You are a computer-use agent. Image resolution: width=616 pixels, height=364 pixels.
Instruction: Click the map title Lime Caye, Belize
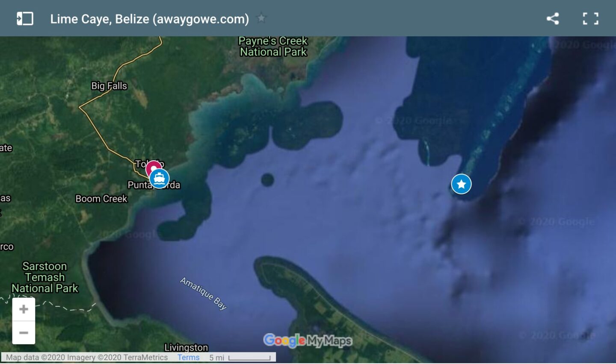point(149,19)
